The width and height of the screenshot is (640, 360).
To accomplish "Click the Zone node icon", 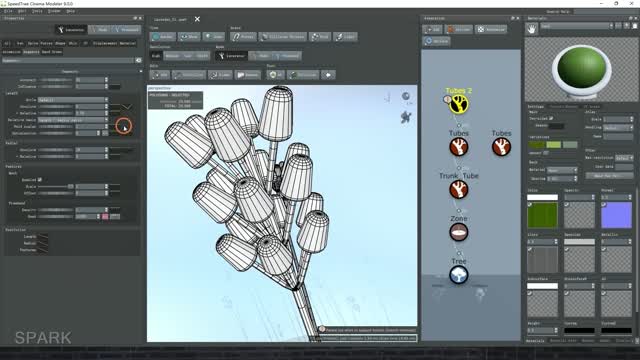I will point(458,232).
